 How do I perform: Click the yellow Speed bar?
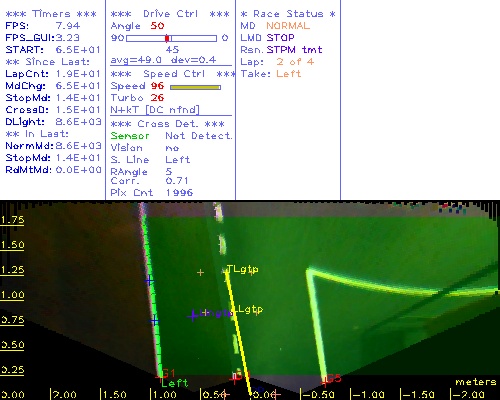pyautogui.click(x=195, y=87)
